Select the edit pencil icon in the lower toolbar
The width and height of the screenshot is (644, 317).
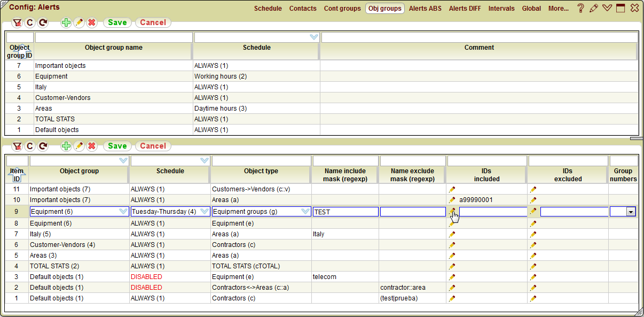(78, 146)
